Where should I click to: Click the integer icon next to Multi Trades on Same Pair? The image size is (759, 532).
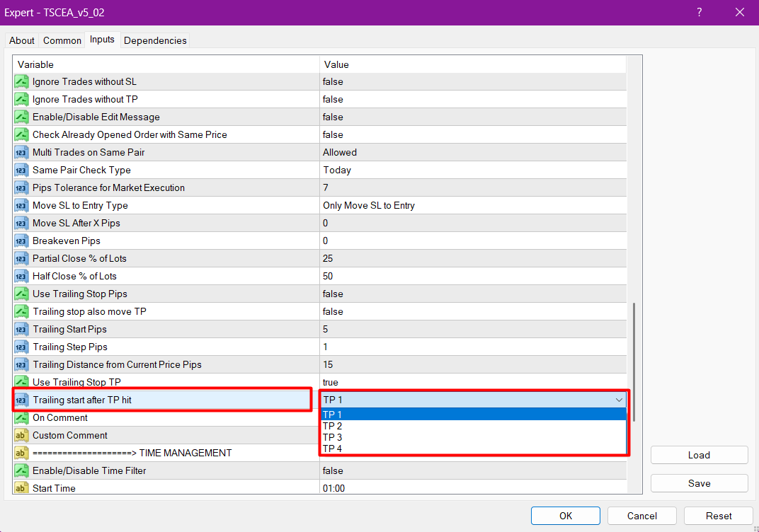[21, 153]
